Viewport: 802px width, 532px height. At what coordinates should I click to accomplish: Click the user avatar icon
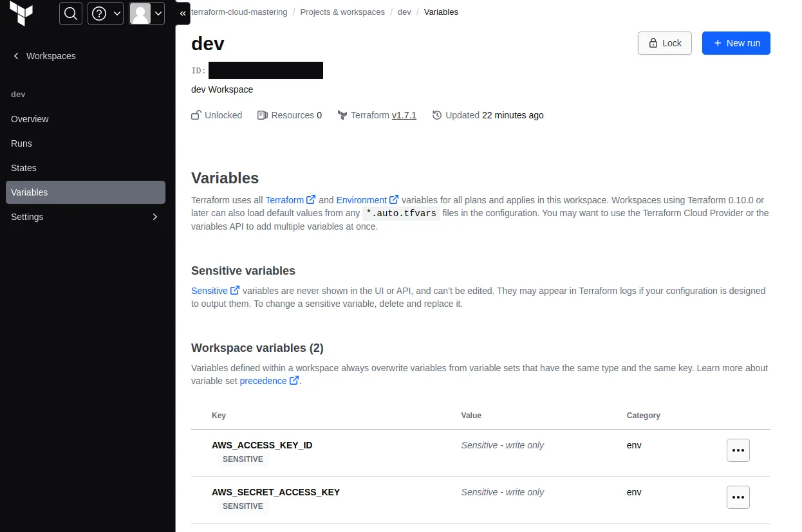(x=140, y=13)
